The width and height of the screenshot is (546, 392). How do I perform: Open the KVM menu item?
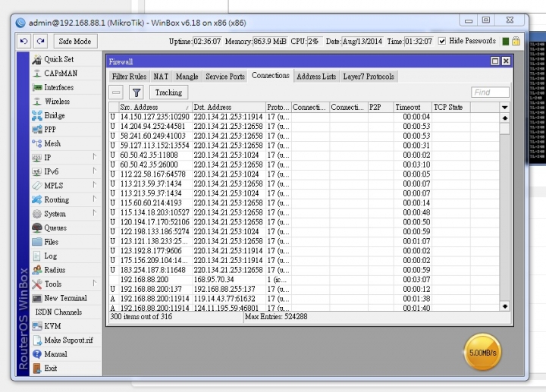[52, 326]
